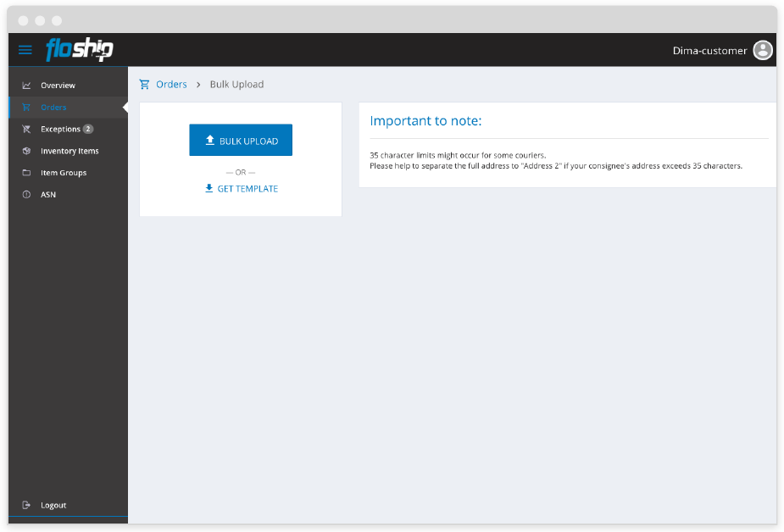Select the Bulk Upload breadcrumb text

(236, 85)
